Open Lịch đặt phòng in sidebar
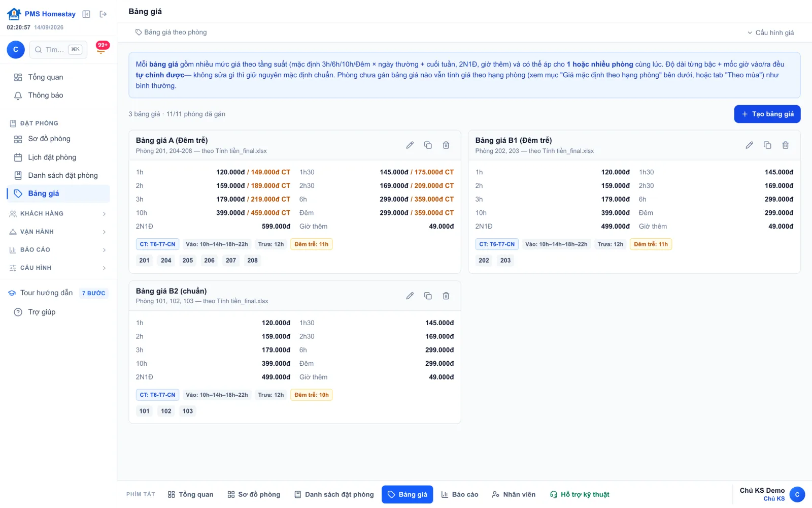This screenshot has height=508, width=812. 58,157
